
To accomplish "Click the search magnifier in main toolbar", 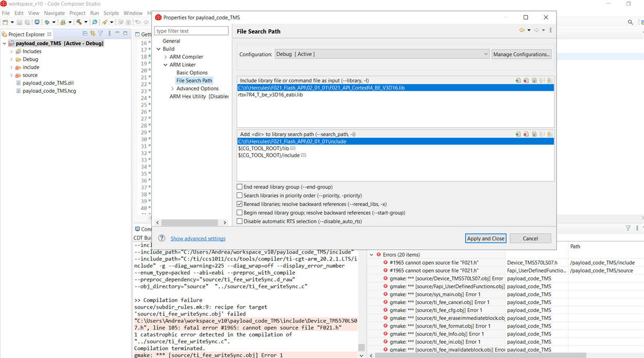I will point(630,22).
